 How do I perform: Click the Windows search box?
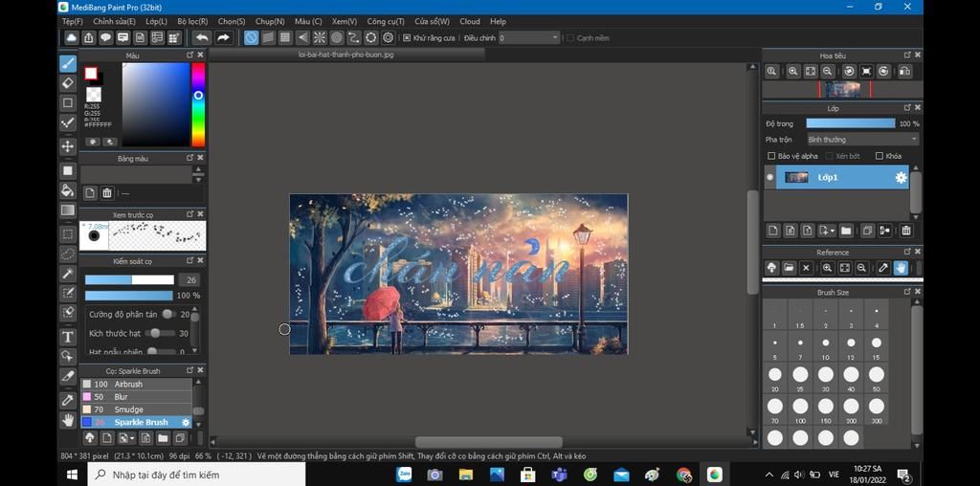click(197, 475)
